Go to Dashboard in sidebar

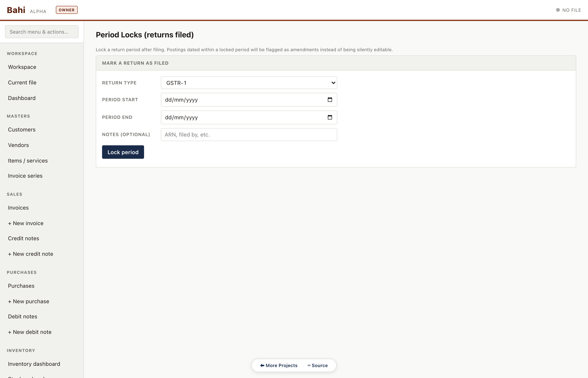click(x=22, y=98)
